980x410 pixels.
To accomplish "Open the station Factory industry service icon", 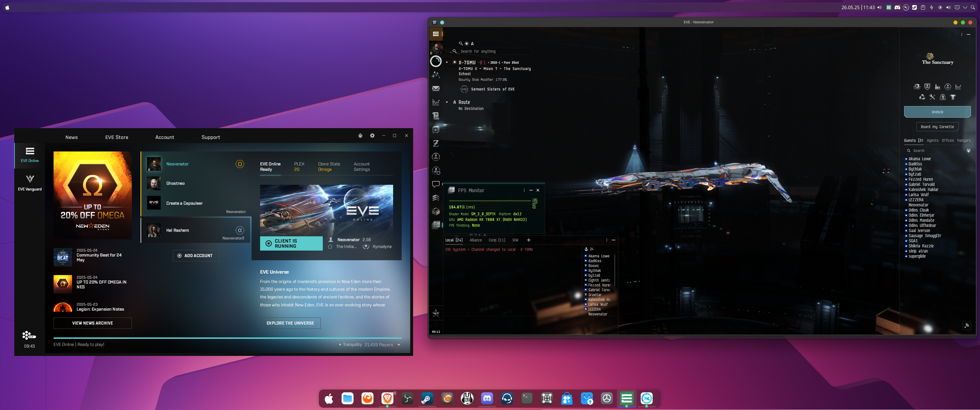I will (x=937, y=87).
